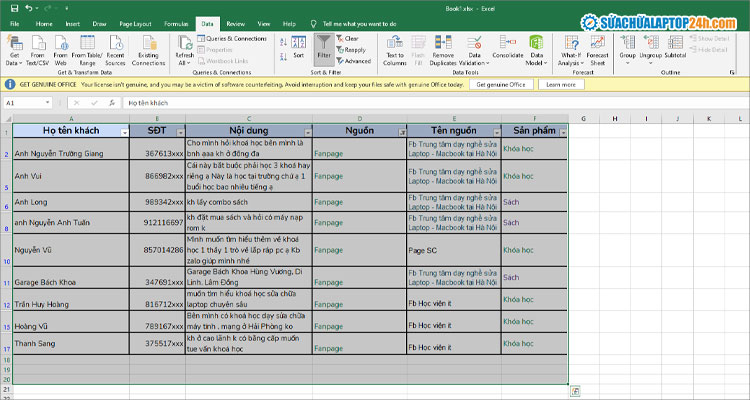Image resolution: width=750 pixels, height=400 pixels.
Task: Click the Consolidate icon
Action: [x=507, y=46]
